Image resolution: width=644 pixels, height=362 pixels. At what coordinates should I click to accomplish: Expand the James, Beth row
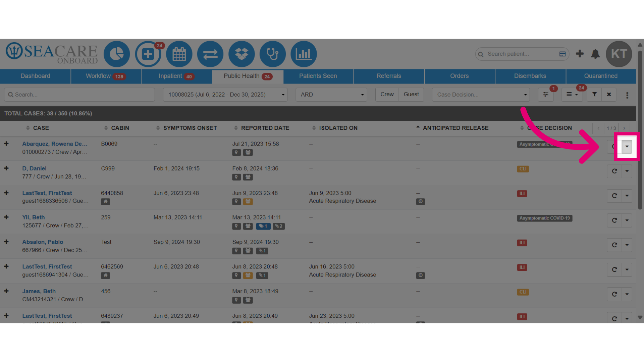point(6,291)
